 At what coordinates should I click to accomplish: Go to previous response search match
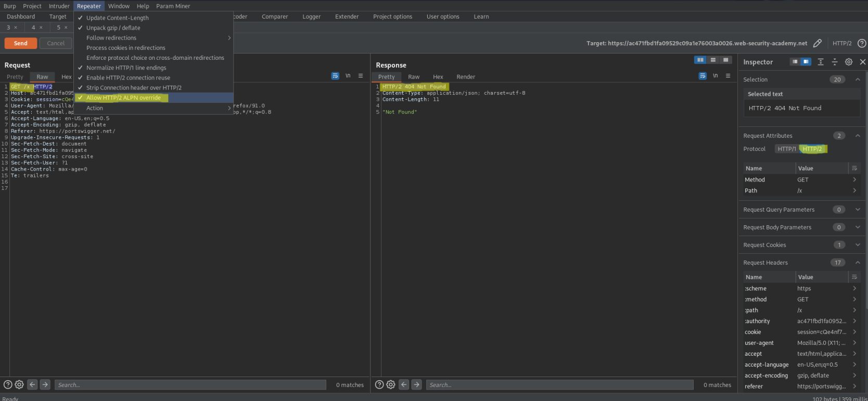point(404,384)
